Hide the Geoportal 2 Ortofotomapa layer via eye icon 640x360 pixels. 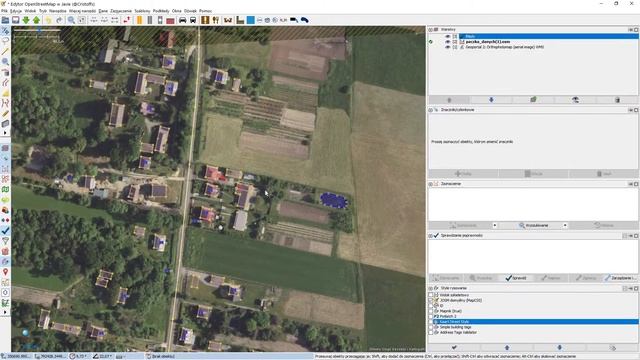tap(447, 47)
